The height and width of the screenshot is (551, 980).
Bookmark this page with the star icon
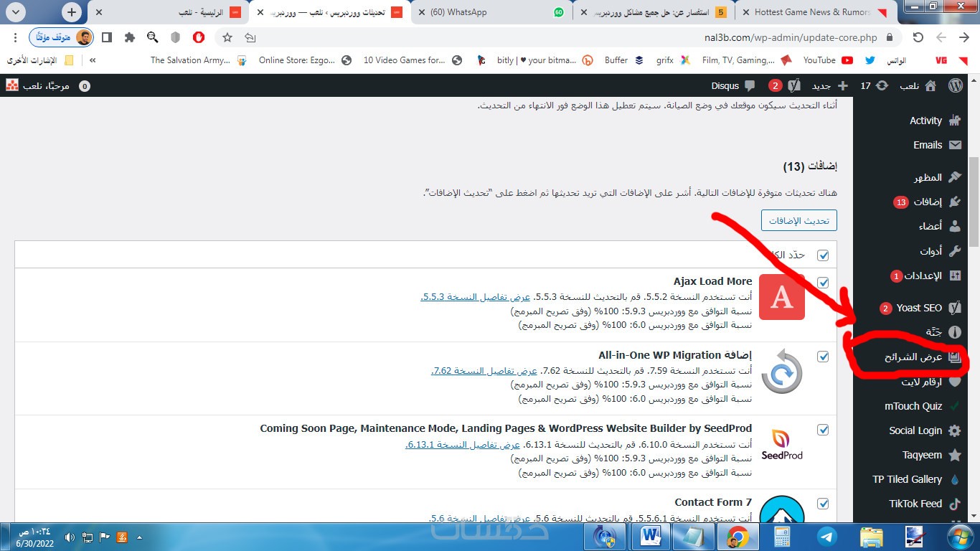(227, 37)
